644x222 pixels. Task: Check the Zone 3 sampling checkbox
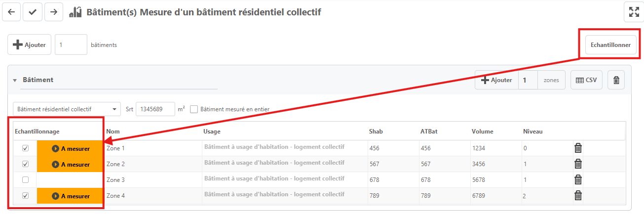26,180
